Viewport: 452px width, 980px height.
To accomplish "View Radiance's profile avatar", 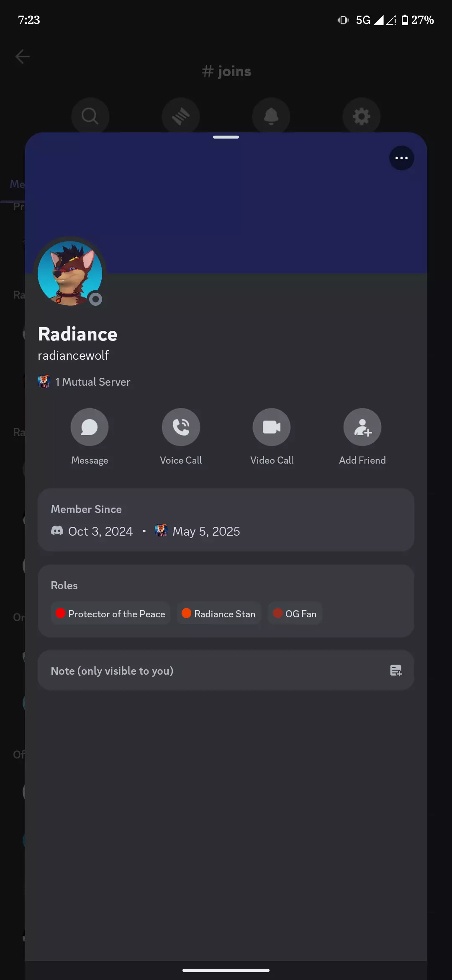I will [70, 273].
